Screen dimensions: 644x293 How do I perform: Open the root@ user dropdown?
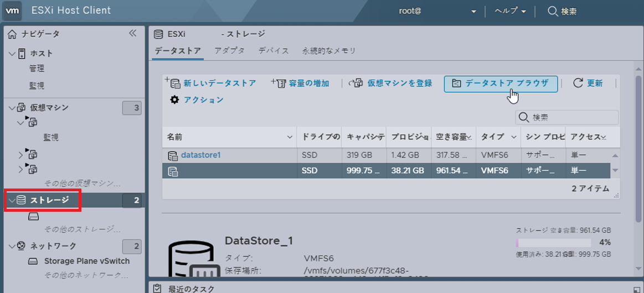tap(437, 11)
